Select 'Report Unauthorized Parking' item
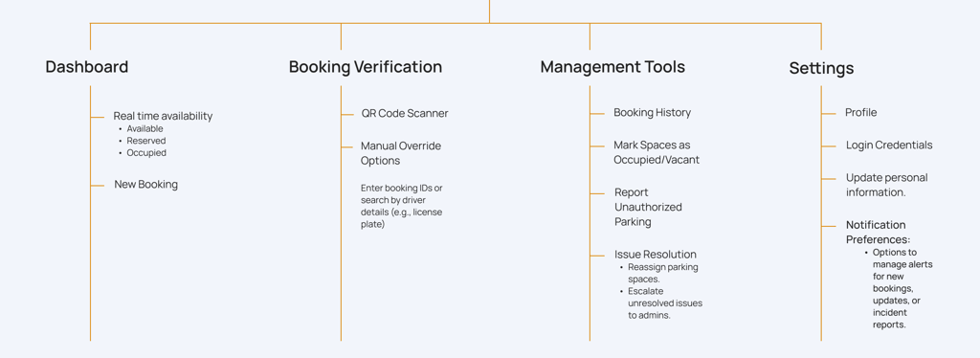The width and height of the screenshot is (980, 358). (x=648, y=207)
